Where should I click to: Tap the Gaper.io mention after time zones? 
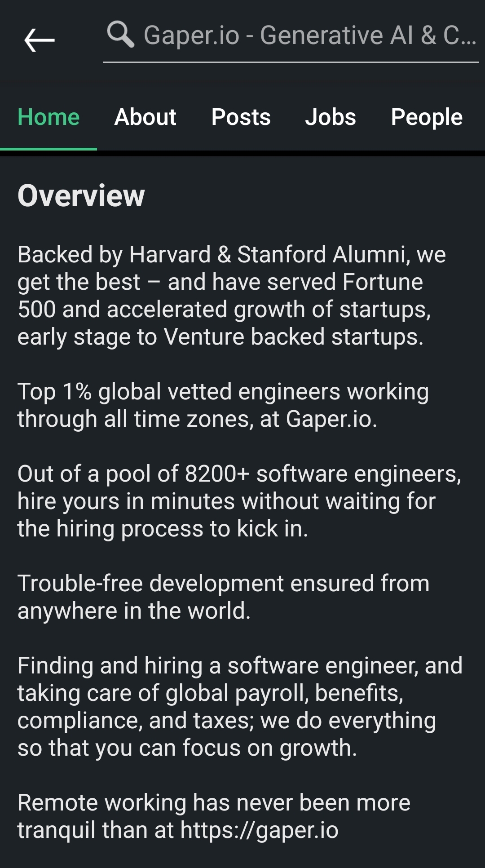(x=331, y=419)
